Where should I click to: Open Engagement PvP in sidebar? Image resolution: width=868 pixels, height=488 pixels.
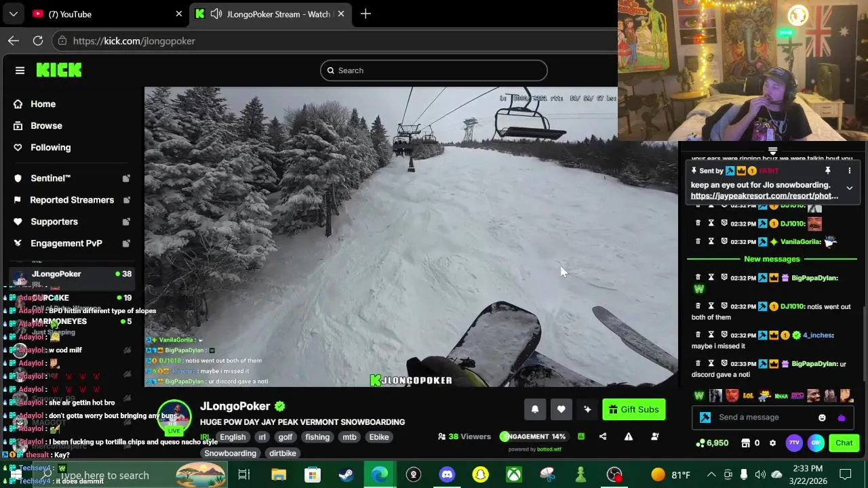point(66,243)
